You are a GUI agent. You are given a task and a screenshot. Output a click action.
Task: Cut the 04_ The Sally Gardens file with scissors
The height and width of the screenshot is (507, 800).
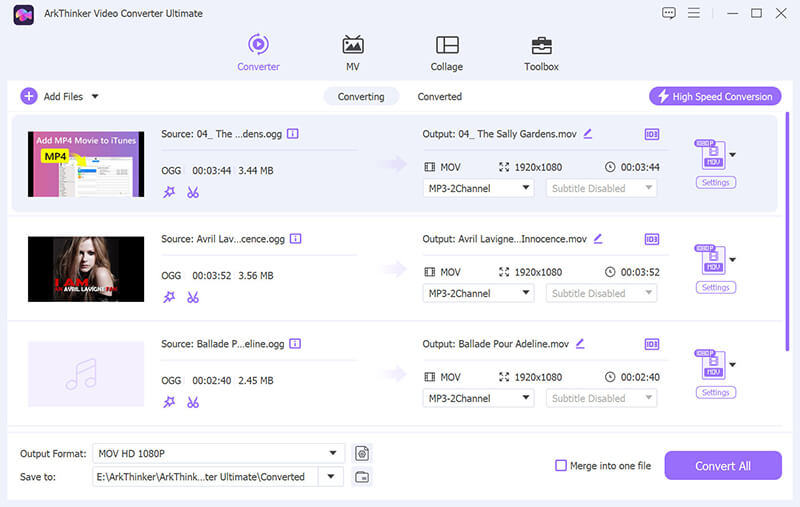pyautogui.click(x=192, y=192)
